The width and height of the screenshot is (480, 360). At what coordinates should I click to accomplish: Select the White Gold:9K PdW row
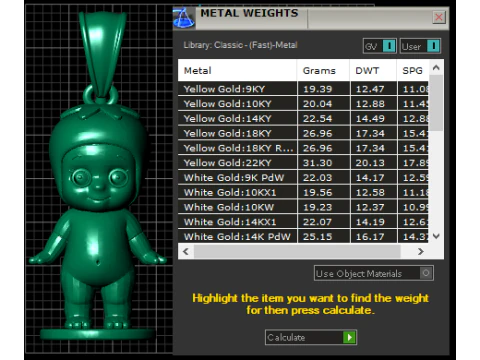(x=303, y=177)
